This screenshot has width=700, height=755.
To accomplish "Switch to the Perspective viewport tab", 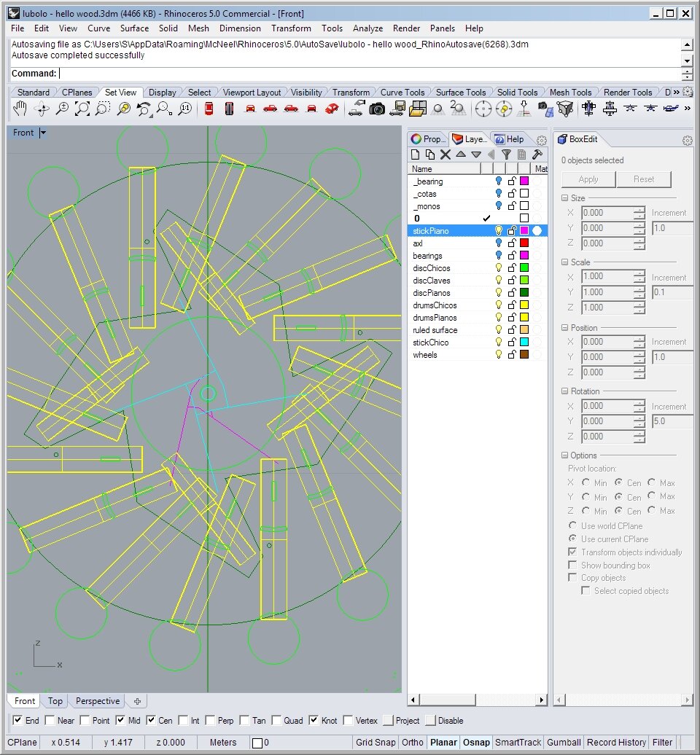I will (97, 701).
